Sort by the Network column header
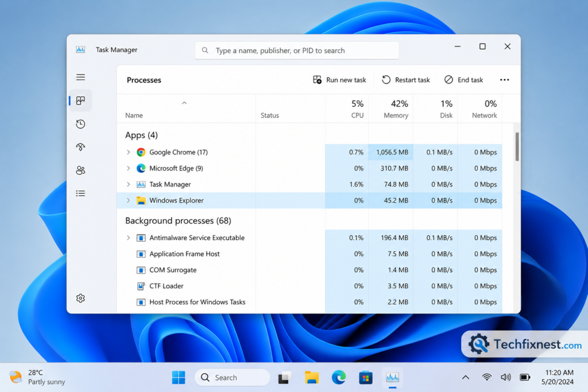Screen dimensions: 588x392 [x=480, y=108]
